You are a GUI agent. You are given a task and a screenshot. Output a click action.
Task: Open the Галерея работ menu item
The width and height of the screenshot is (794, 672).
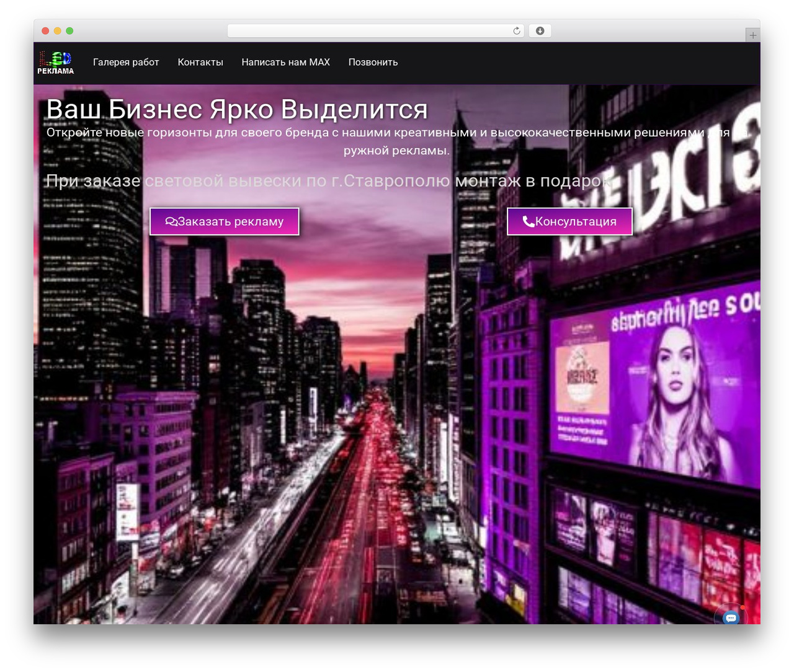click(x=126, y=63)
